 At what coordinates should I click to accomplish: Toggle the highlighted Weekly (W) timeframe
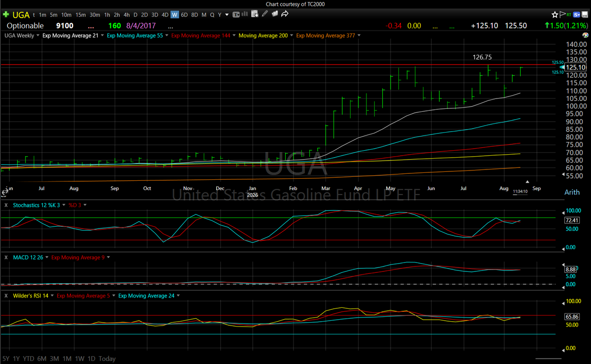(175, 15)
